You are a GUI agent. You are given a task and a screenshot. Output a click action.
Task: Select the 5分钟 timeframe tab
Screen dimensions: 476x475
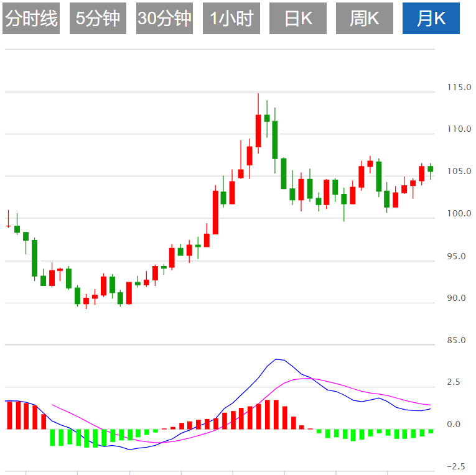98,18
